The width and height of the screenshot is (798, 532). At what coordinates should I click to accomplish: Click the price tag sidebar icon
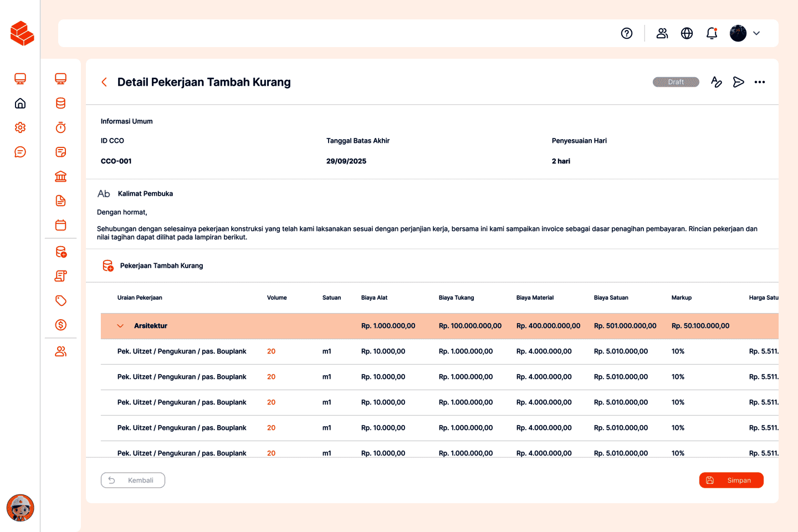pos(61,300)
